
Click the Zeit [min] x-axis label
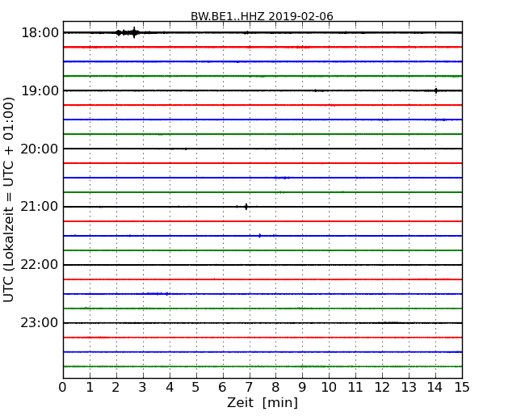pos(262,402)
